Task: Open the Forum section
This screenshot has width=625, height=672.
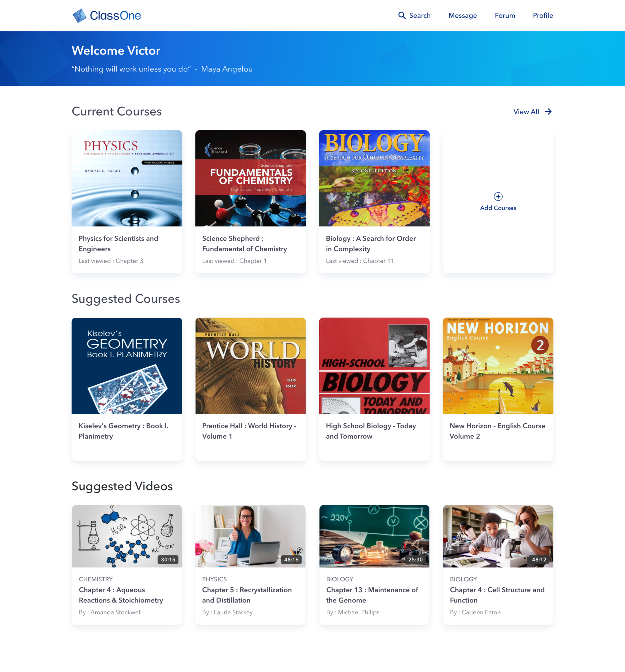Action: pyautogui.click(x=504, y=15)
